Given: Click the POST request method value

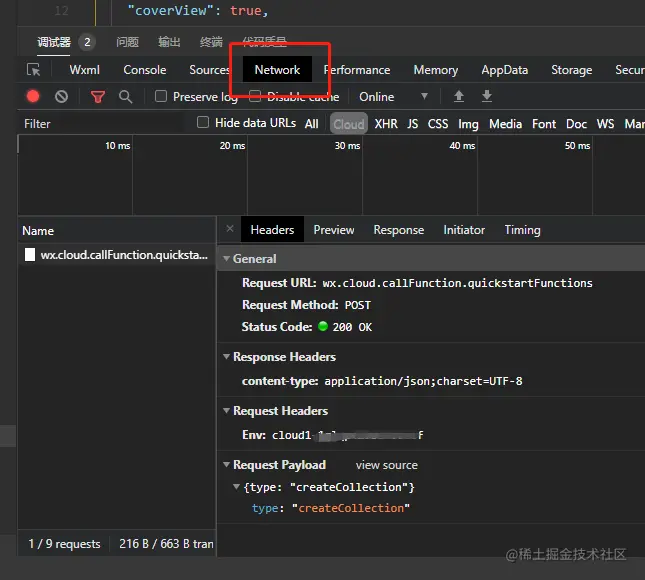Looking at the screenshot, I should (357, 305).
